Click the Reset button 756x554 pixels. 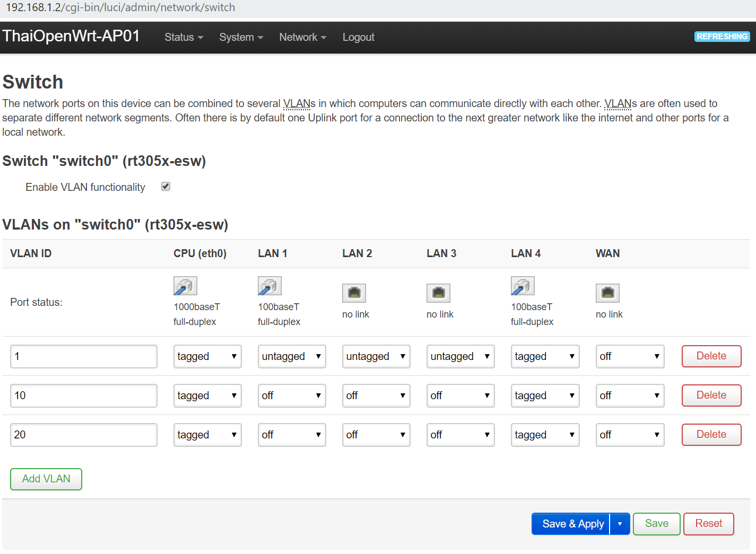pos(708,524)
